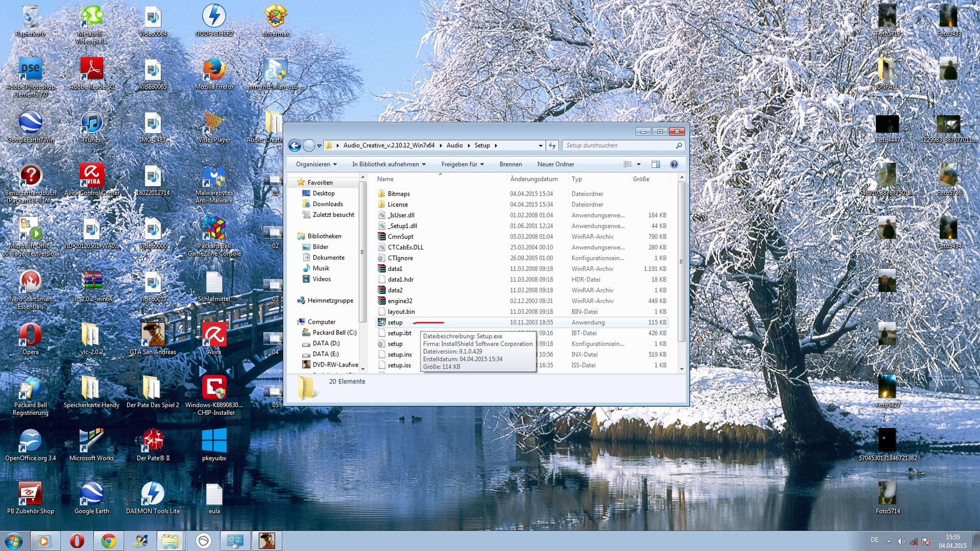Click the refresh button next to address bar
Viewport: 980px width, 551px height.
552,145
